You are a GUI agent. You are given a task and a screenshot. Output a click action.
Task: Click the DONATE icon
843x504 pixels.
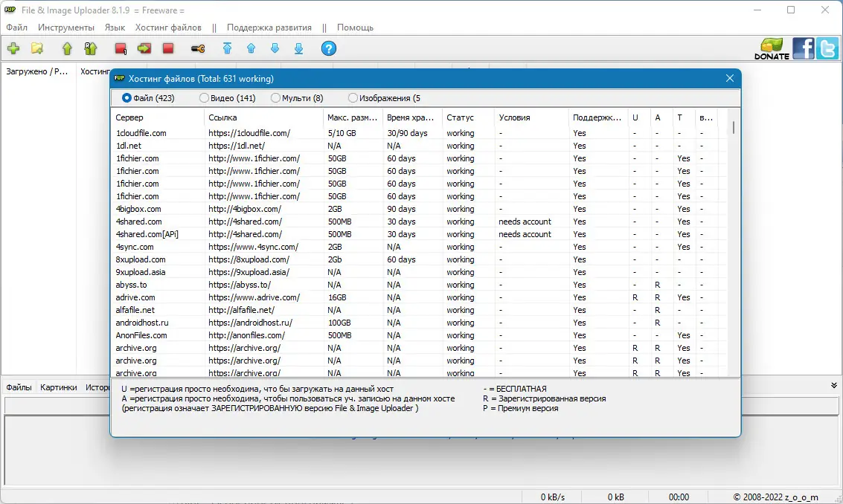[772, 48]
